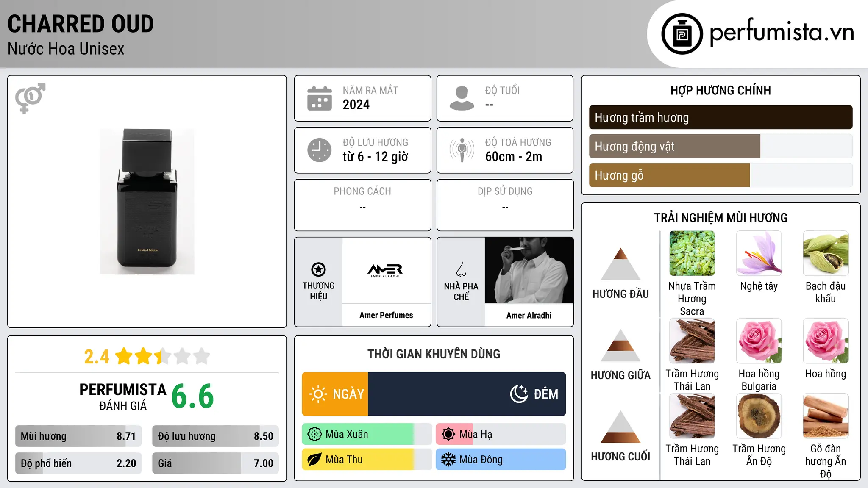Click the perfumista.vn site name

tap(782, 32)
